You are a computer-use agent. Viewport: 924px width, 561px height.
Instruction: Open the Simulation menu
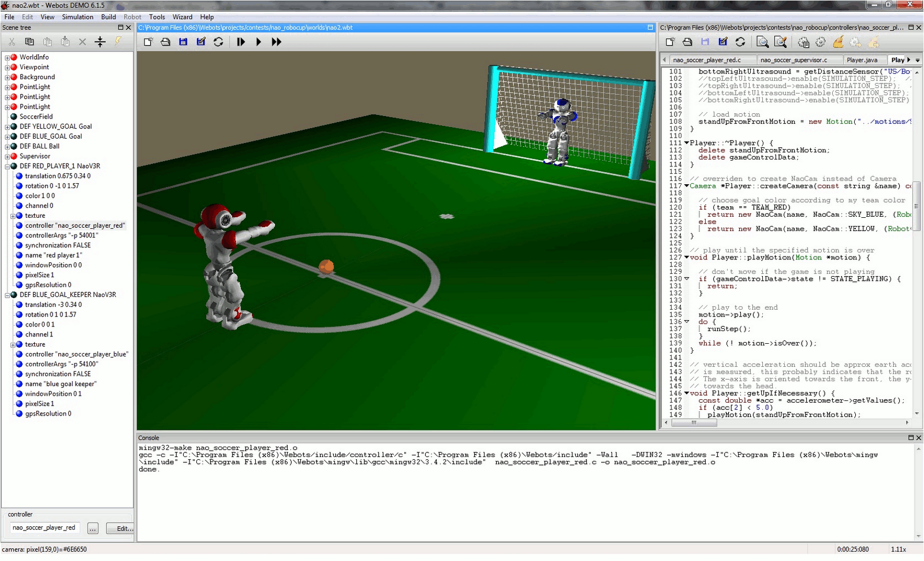[77, 17]
